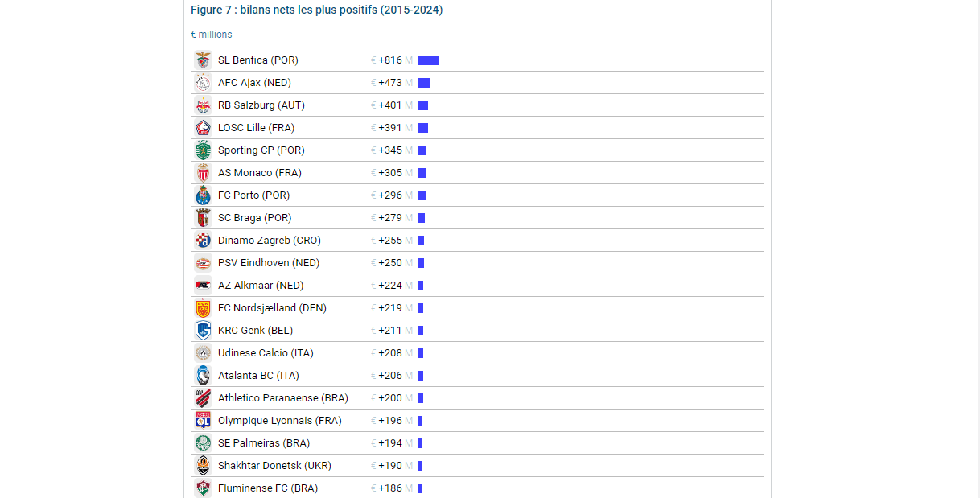Click the '+186' value for Fluminense
The width and height of the screenshot is (980, 498).
[x=390, y=488]
